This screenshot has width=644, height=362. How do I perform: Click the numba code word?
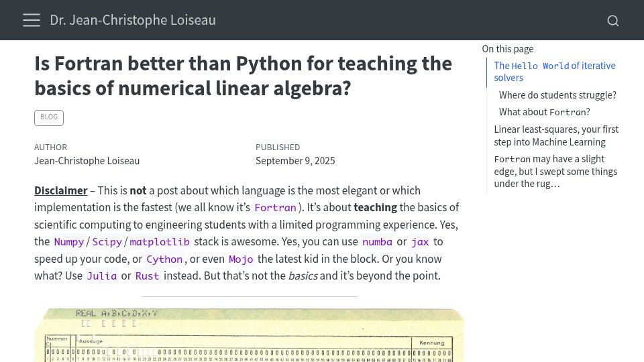point(377,242)
